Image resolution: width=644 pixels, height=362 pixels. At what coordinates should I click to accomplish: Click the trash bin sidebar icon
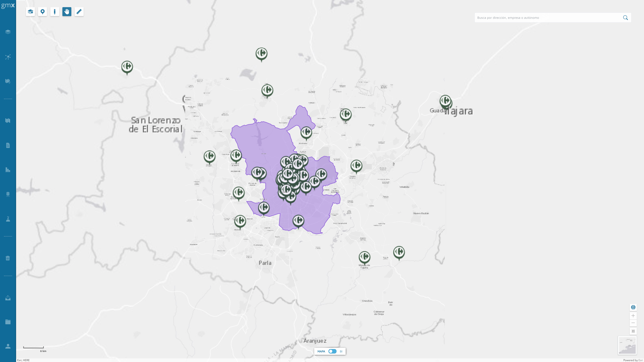point(8,258)
